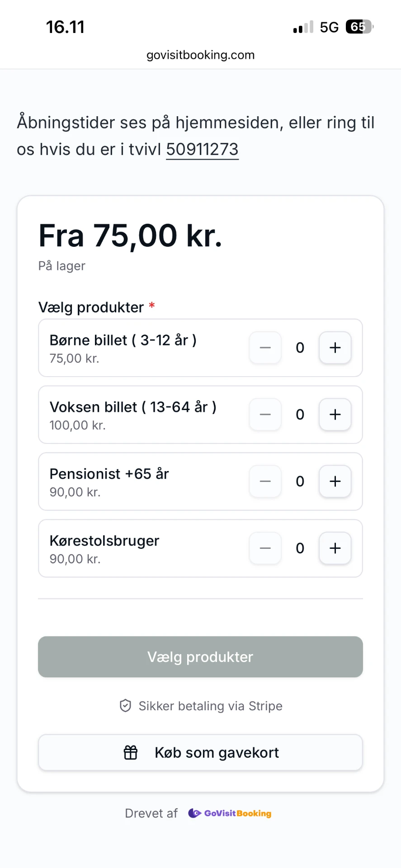This screenshot has width=401, height=868.
Task: Tap the cellular signal bars icon
Action: tap(303, 27)
